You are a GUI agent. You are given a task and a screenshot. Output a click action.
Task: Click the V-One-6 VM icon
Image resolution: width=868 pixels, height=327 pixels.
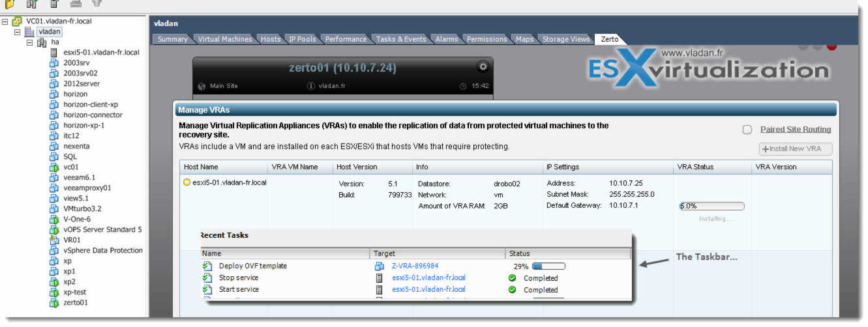click(54, 220)
